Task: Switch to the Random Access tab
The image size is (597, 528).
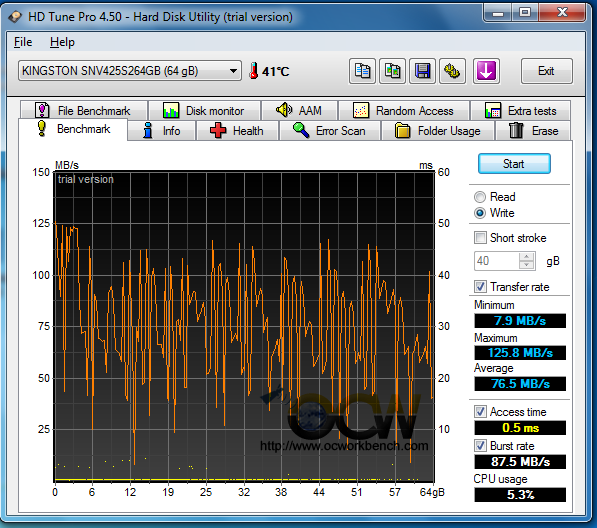Action: 404,111
